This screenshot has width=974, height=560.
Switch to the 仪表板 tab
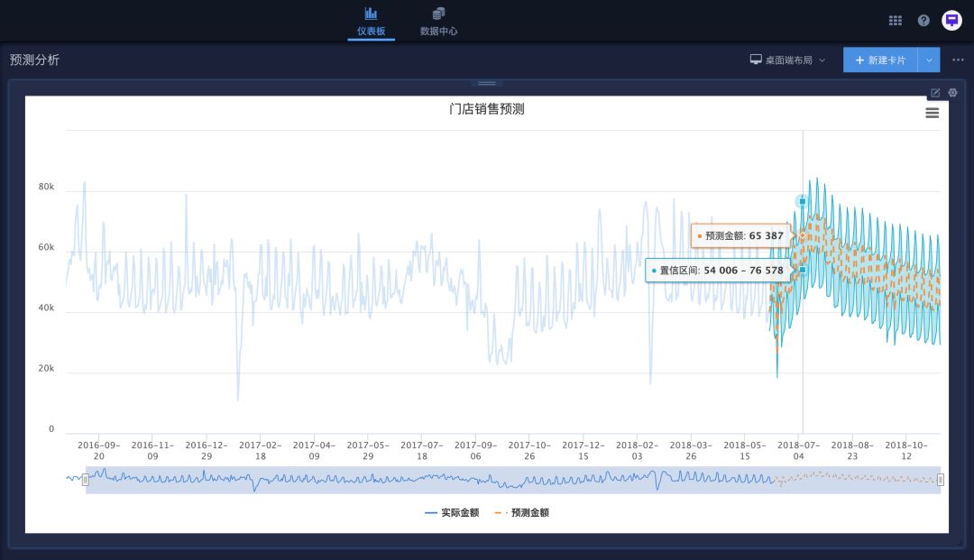tap(371, 22)
